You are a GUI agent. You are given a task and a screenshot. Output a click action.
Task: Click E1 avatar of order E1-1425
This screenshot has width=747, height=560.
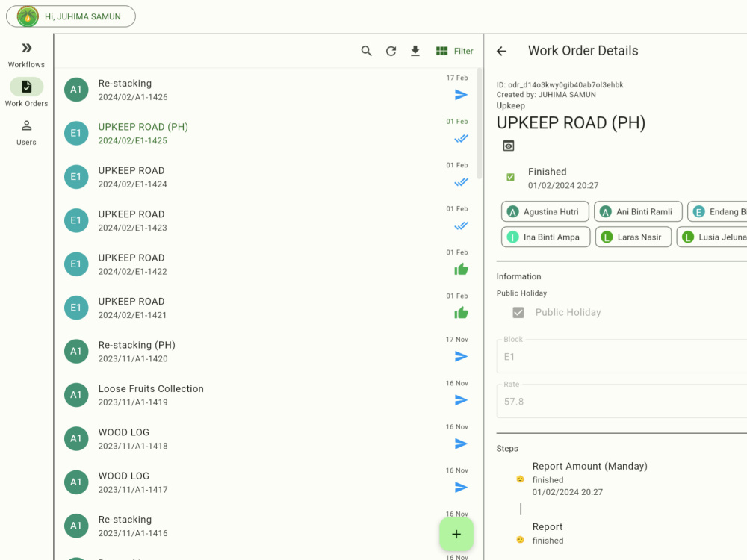pos(76,134)
